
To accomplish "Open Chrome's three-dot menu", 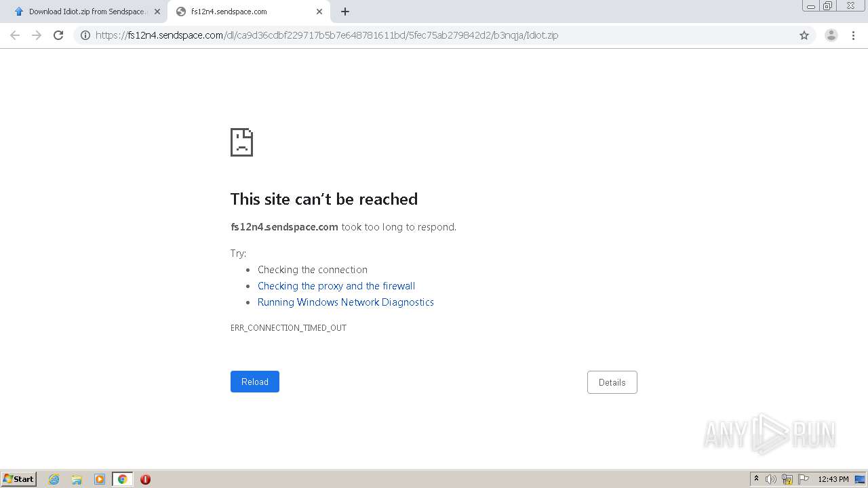I will [x=854, y=35].
